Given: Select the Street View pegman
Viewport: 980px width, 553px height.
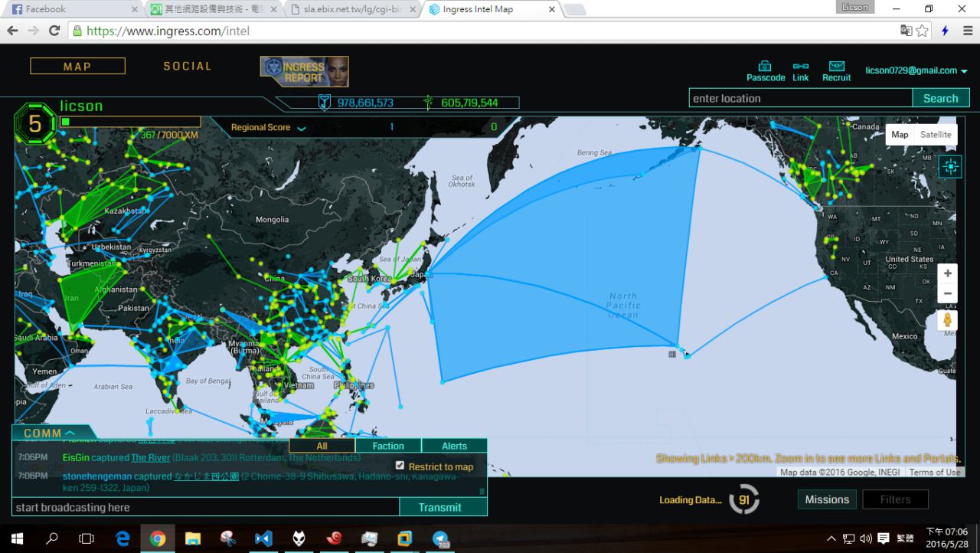Looking at the screenshot, I should click(948, 320).
